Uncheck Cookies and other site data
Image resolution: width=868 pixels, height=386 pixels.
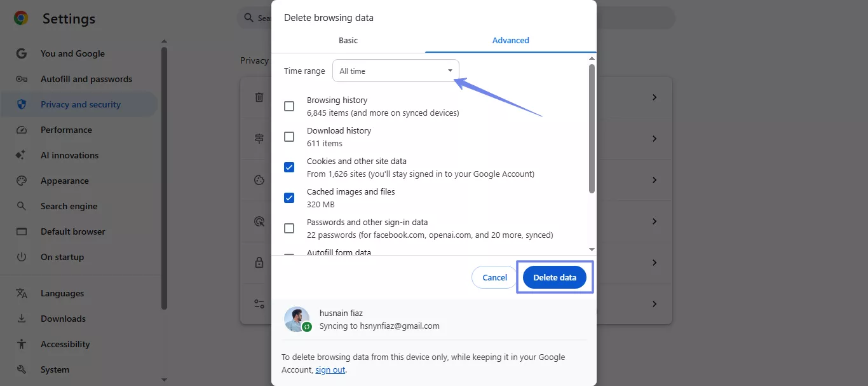click(289, 167)
